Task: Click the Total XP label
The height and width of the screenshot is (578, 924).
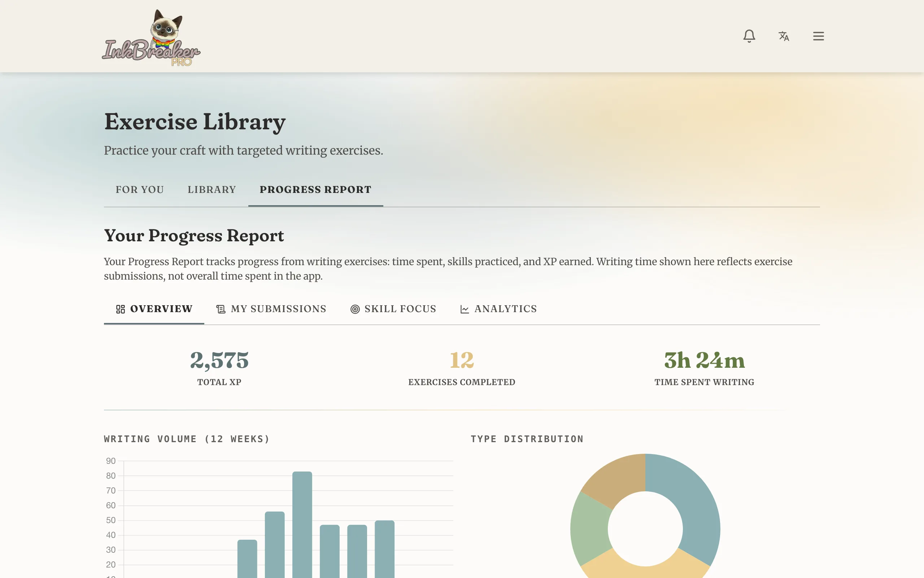Action: click(219, 382)
